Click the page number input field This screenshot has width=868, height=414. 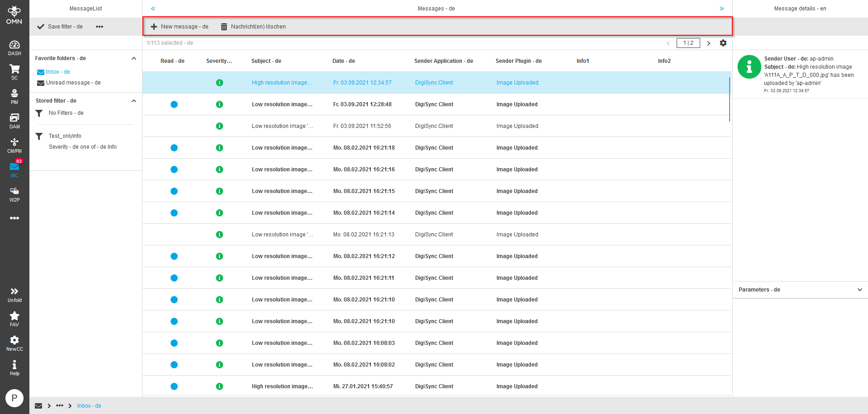tap(688, 43)
